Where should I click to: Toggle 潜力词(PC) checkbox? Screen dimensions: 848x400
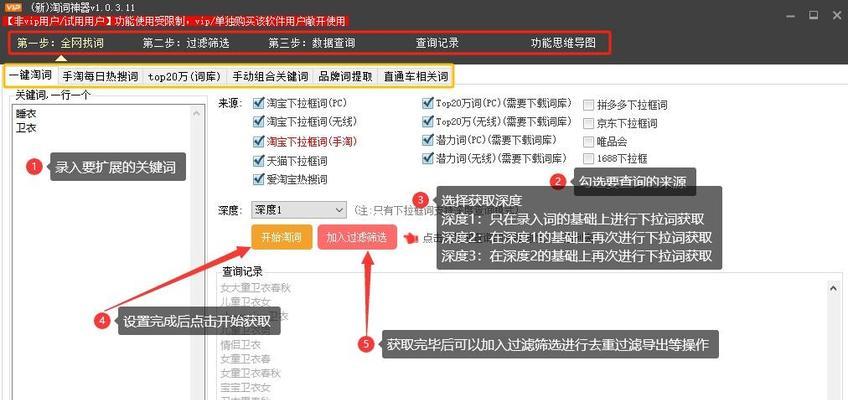(428, 139)
